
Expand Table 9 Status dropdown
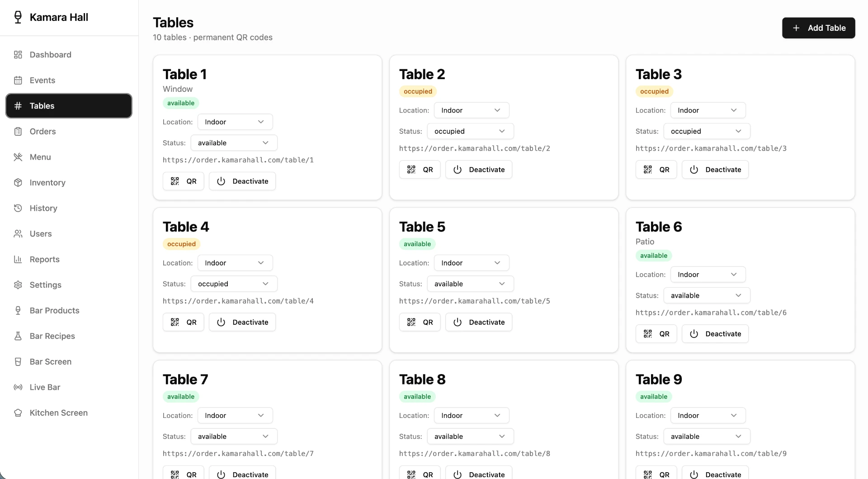pos(707,436)
